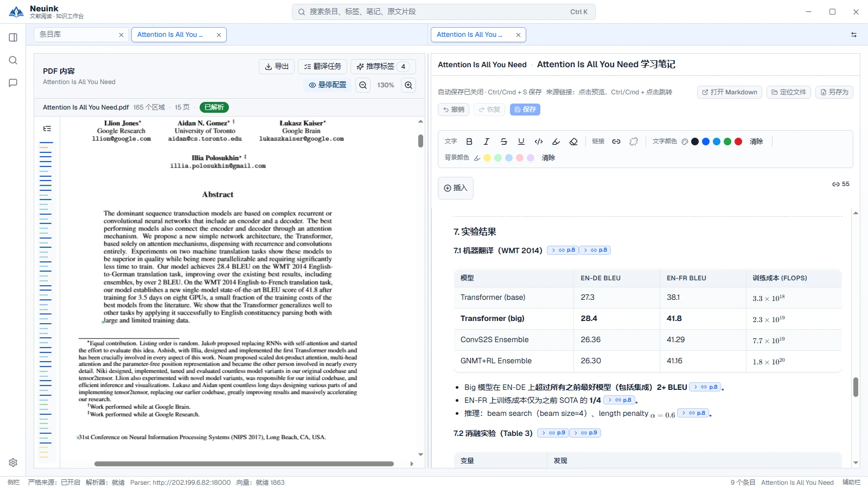The image size is (868, 488).
Task: Pick the red text color swatch
Action: 738,142
